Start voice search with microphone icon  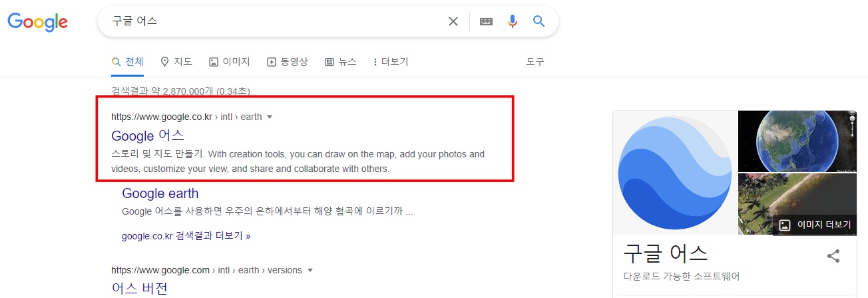512,21
